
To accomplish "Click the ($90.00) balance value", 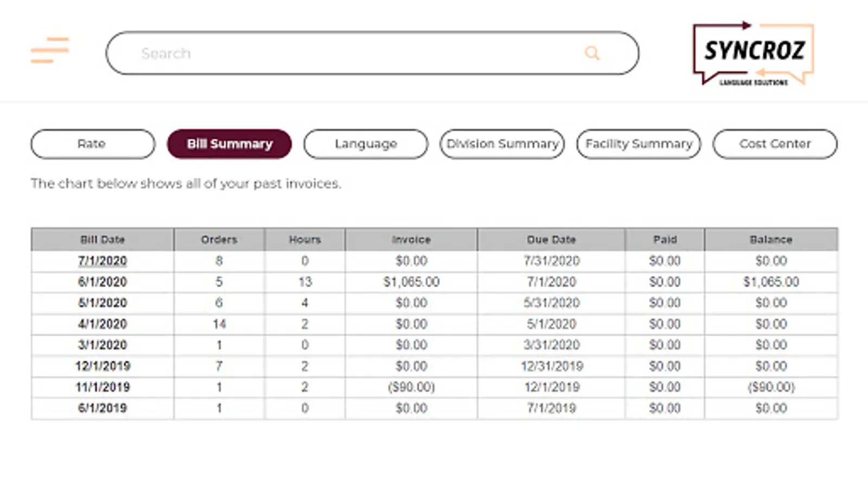I will [771, 387].
